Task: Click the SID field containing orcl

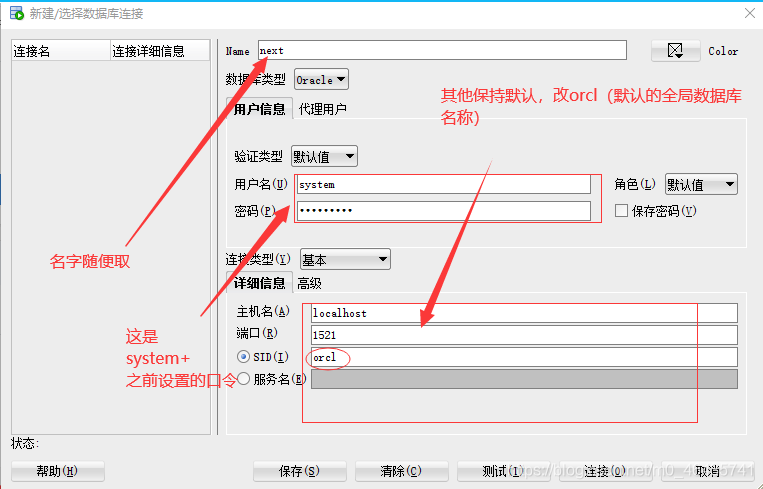Action: [x=524, y=357]
